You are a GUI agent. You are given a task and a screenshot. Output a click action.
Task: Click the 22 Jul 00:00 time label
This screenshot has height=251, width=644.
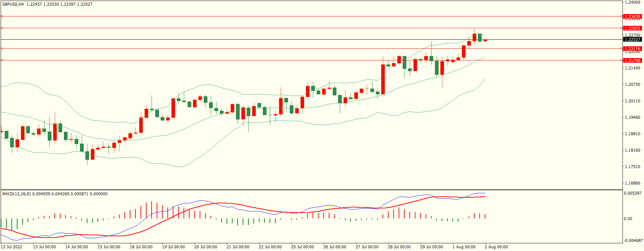[x=270, y=247]
